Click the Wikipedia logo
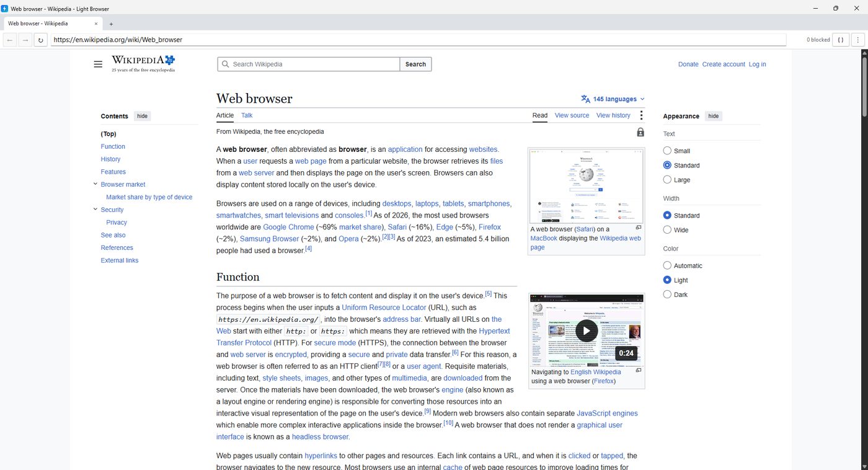 (143, 63)
